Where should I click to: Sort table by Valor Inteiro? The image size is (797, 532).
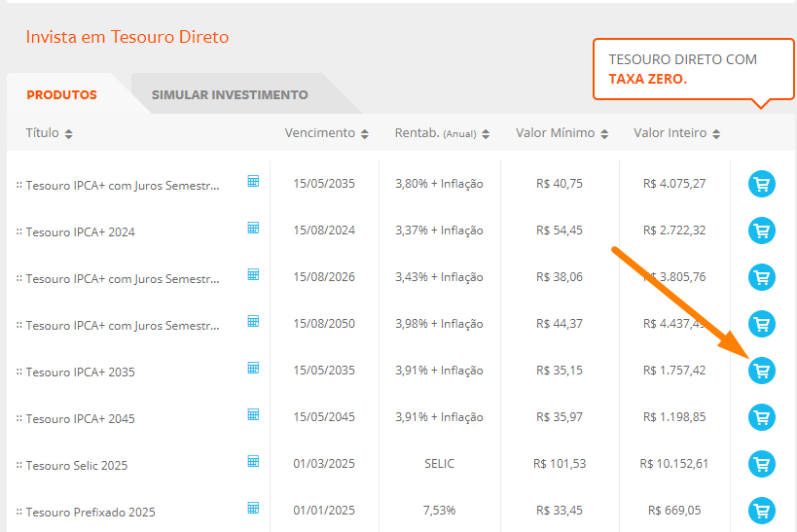(x=677, y=133)
